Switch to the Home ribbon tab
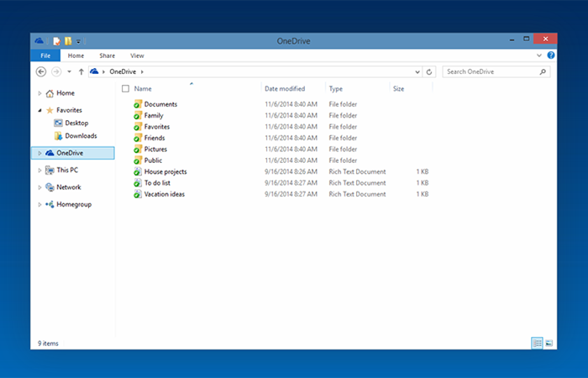 (76, 55)
